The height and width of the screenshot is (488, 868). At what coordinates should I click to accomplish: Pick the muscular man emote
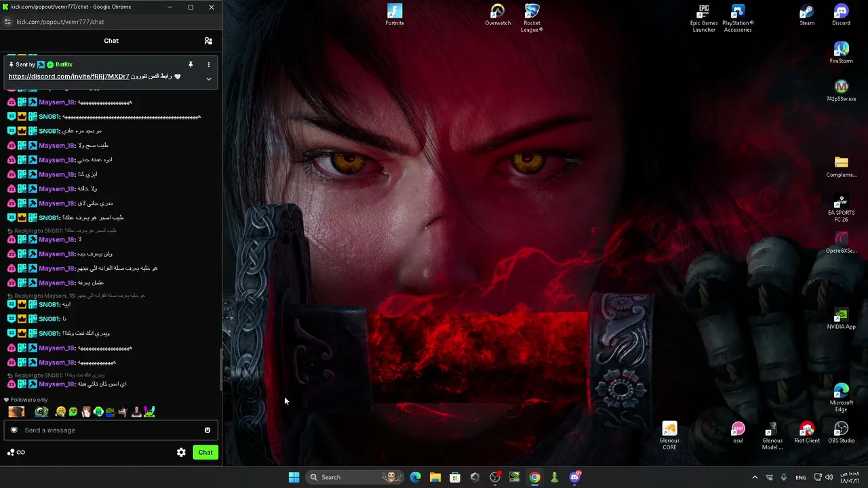click(x=136, y=411)
